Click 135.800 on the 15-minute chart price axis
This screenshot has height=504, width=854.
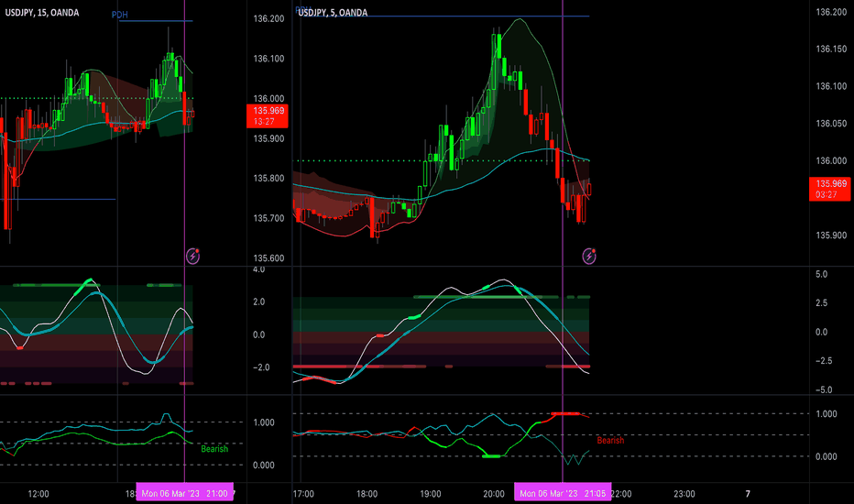(x=268, y=178)
